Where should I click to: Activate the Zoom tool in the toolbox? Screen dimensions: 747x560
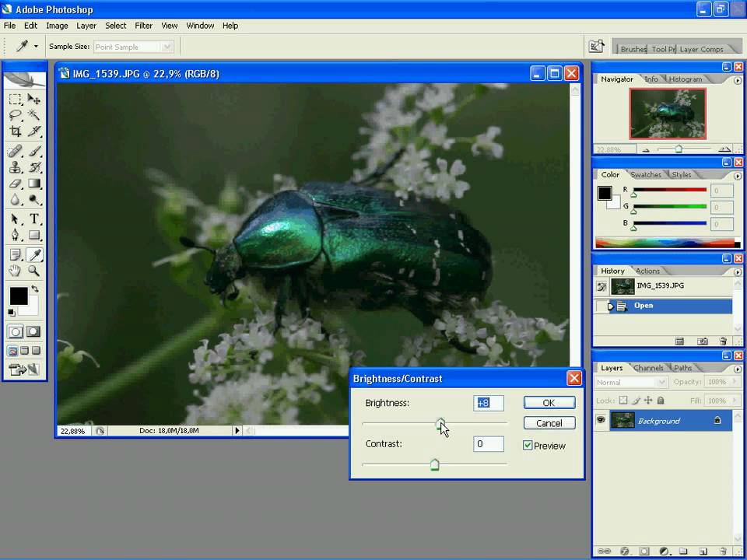pyautogui.click(x=34, y=271)
